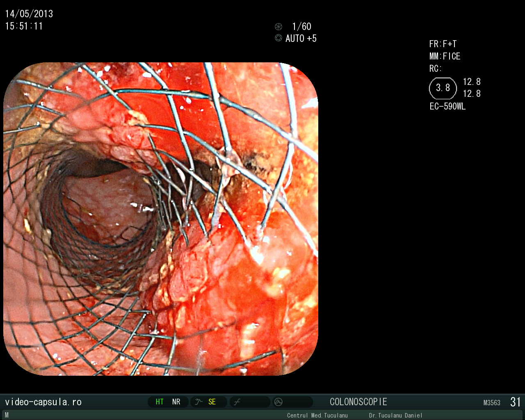The height and width of the screenshot is (420, 525).
Task: Click the iris aperture icon beside AUTO +5
Action: [278, 38]
